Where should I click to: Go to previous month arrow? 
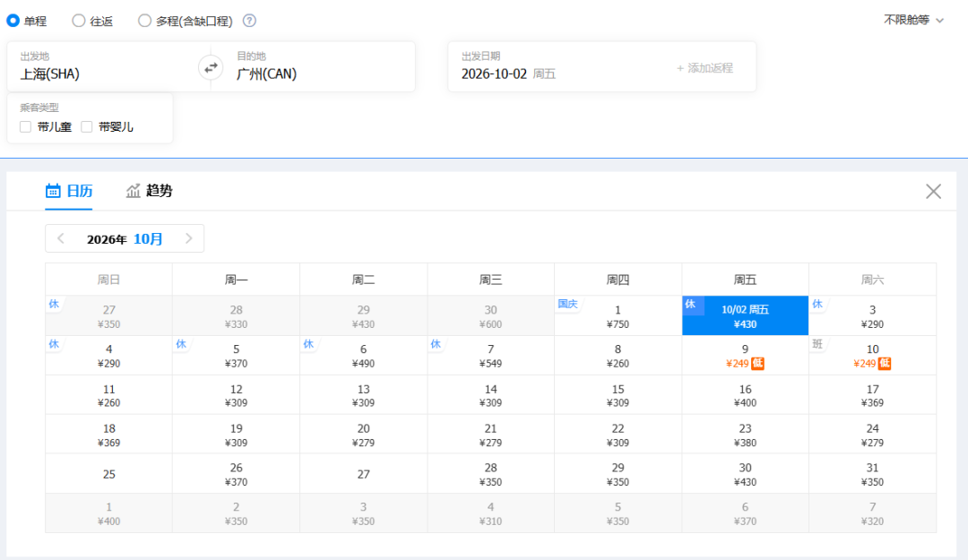tap(61, 238)
